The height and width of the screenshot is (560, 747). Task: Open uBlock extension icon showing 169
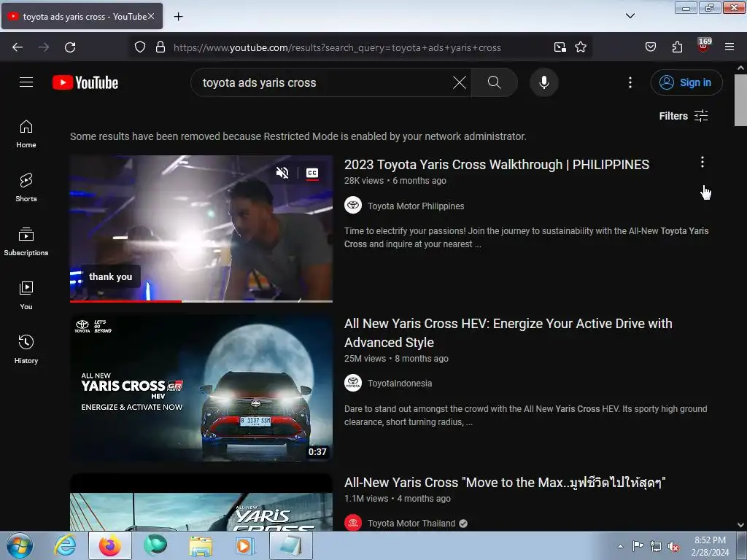pos(703,46)
